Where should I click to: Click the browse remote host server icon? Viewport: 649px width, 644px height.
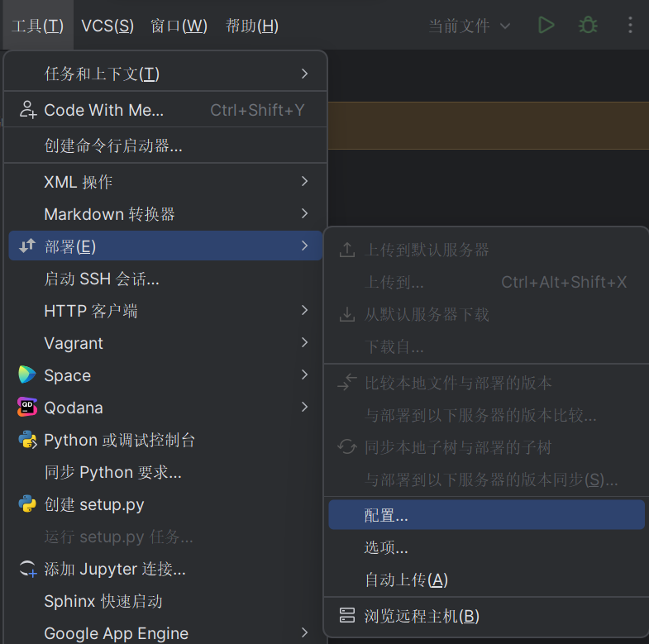[347, 616]
